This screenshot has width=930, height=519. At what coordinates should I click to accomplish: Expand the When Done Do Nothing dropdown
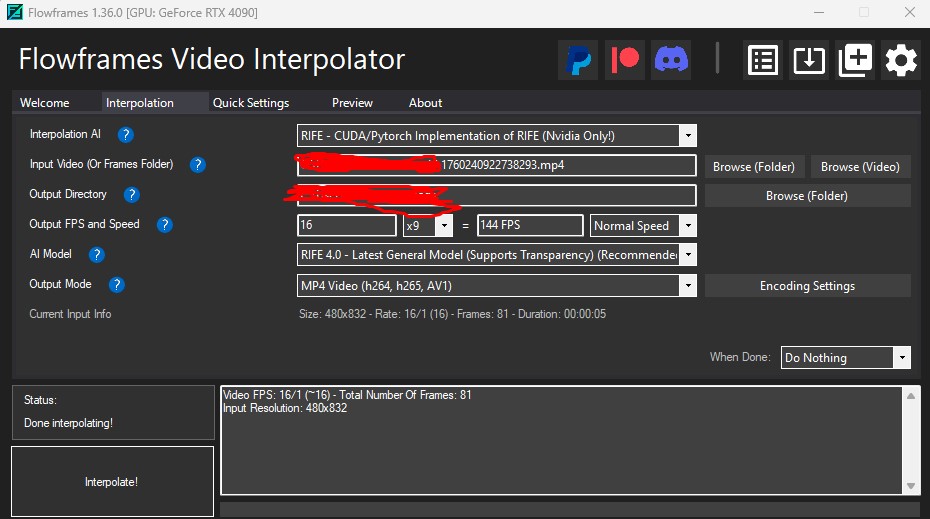coord(902,358)
